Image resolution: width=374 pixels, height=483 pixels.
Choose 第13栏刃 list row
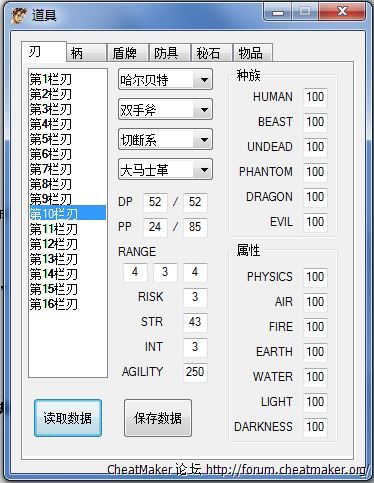(68, 259)
